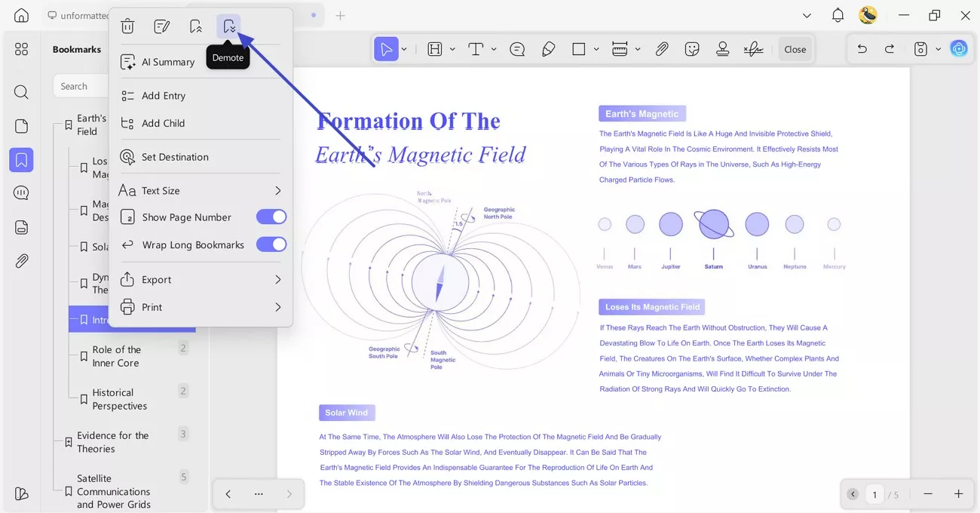
Task: Choose Add Entry from the menu
Action: 164,96
